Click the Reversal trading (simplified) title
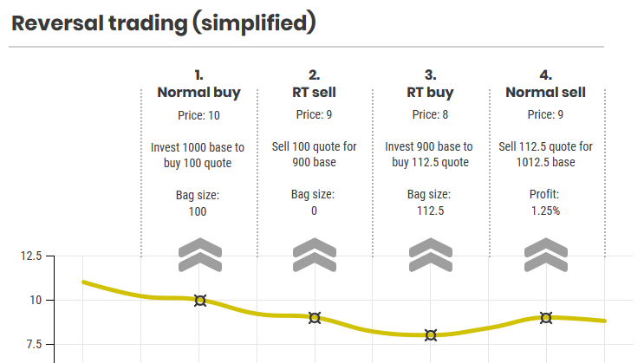 point(164,23)
